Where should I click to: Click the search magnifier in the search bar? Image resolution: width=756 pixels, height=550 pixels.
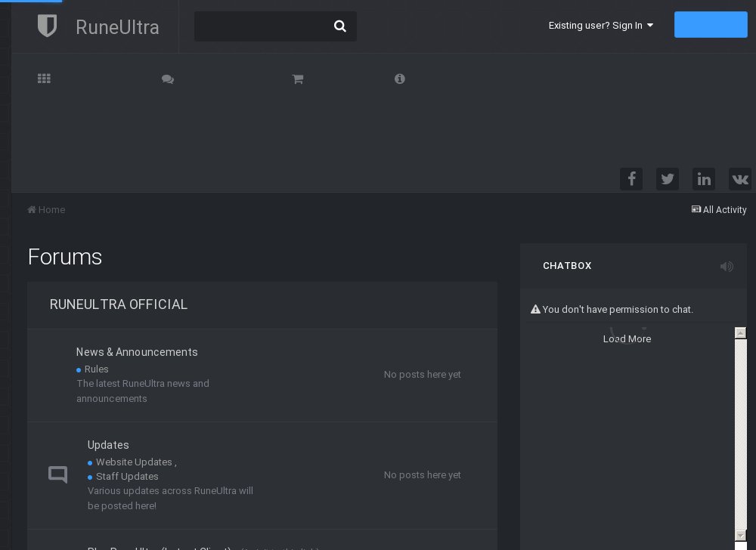pyautogui.click(x=340, y=26)
